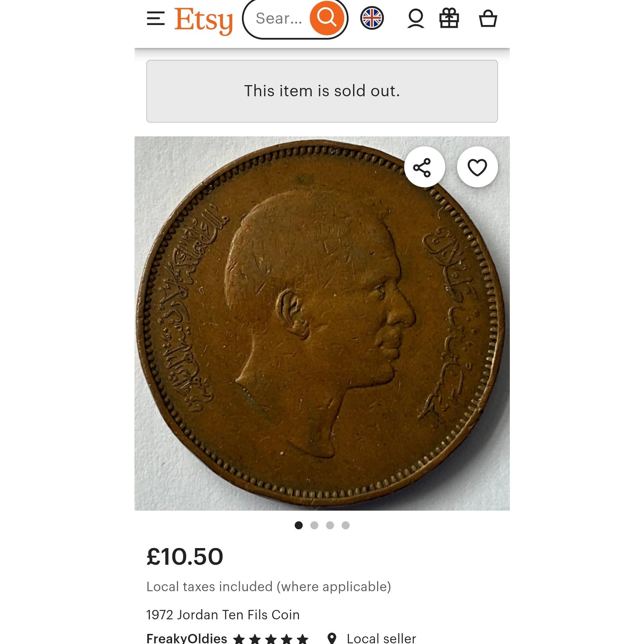Open the gift mode icon

tap(449, 18)
